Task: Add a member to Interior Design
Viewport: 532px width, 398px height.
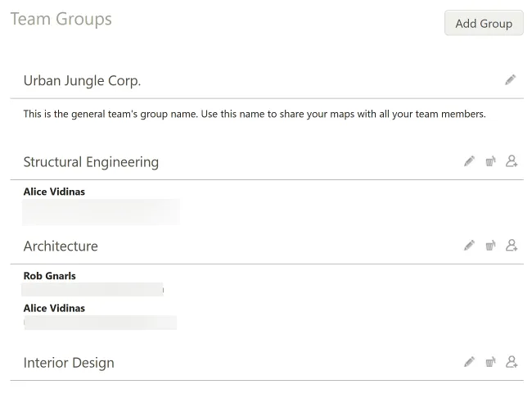Action: (x=512, y=361)
